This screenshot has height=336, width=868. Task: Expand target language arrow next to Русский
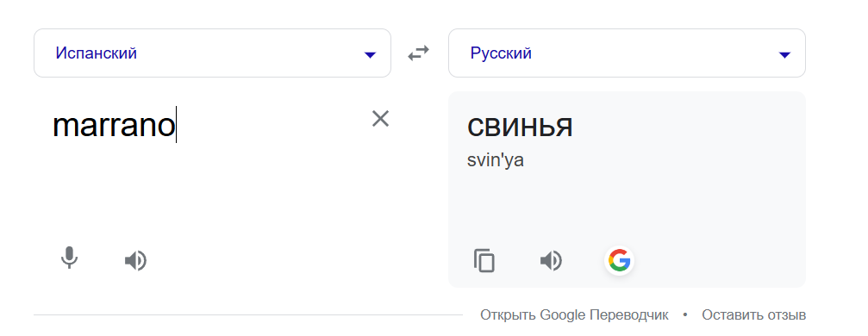(x=784, y=54)
